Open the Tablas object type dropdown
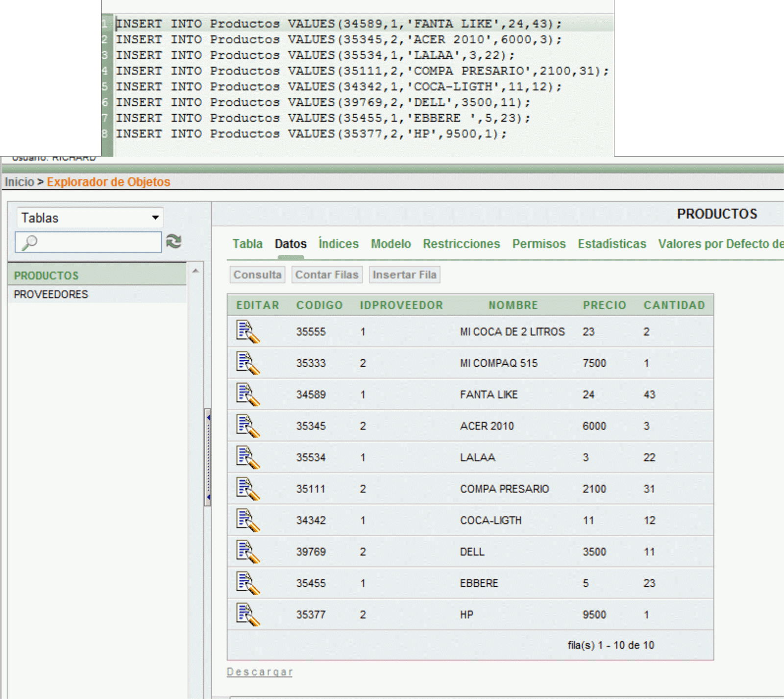Image resolution: width=784 pixels, height=699 pixels. [155, 217]
